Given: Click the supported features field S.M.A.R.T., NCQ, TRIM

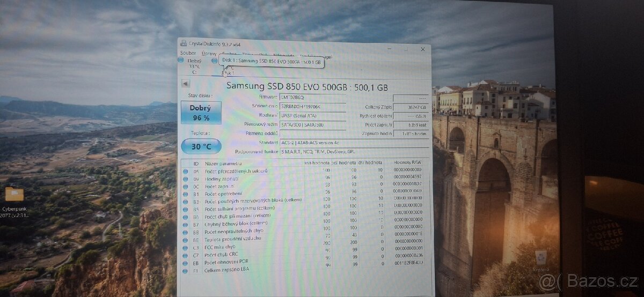Looking at the screenshot, I should click(354, 152).
